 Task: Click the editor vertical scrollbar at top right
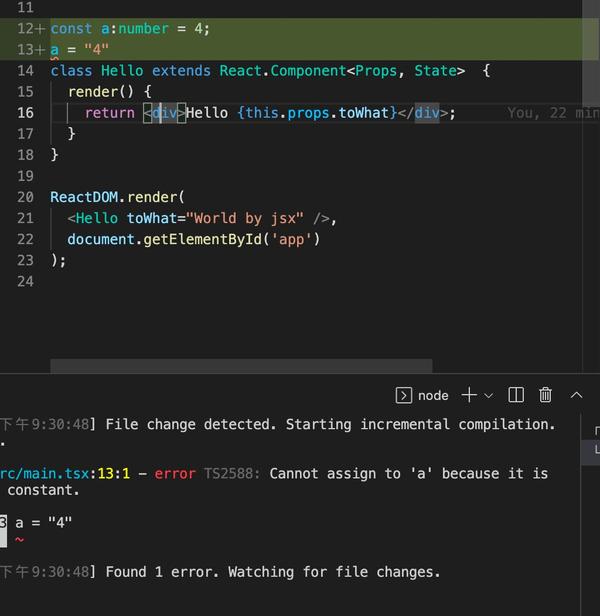590,53
